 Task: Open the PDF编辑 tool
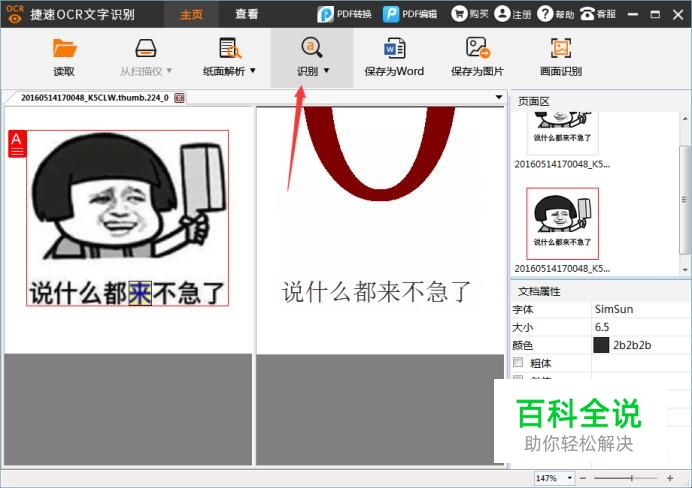click(410, 14)
